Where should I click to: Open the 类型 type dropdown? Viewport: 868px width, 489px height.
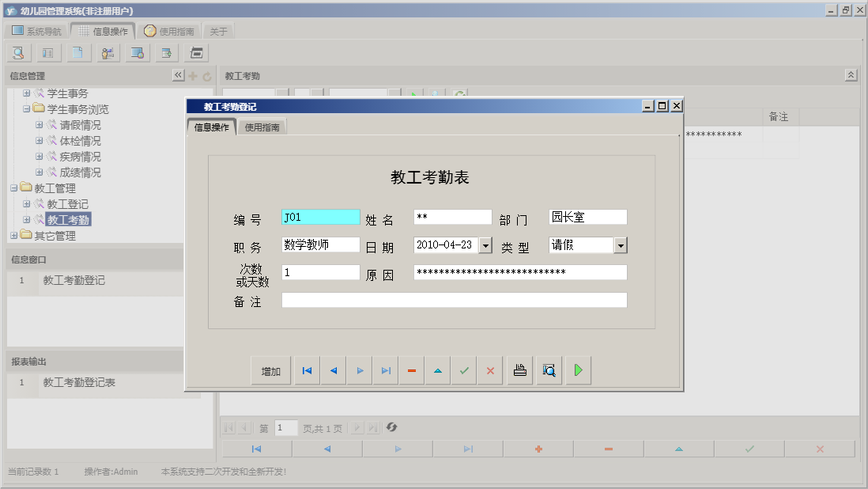coord(621,246)
